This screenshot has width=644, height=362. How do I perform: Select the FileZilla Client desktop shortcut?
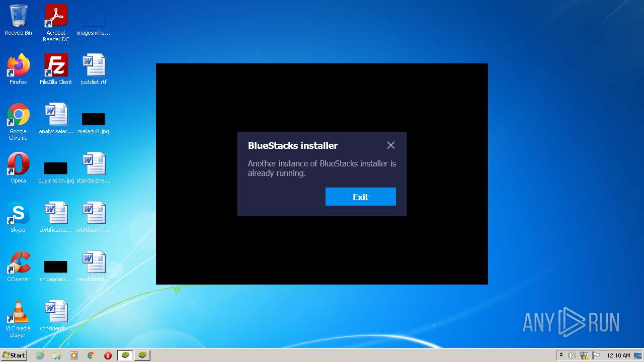(x=56, y=69)
